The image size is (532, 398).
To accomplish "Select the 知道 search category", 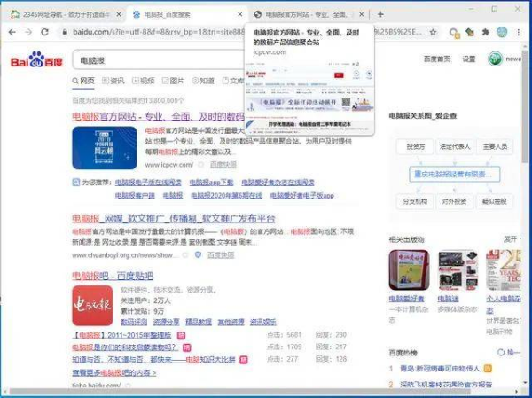I will [x=203, y=81].
